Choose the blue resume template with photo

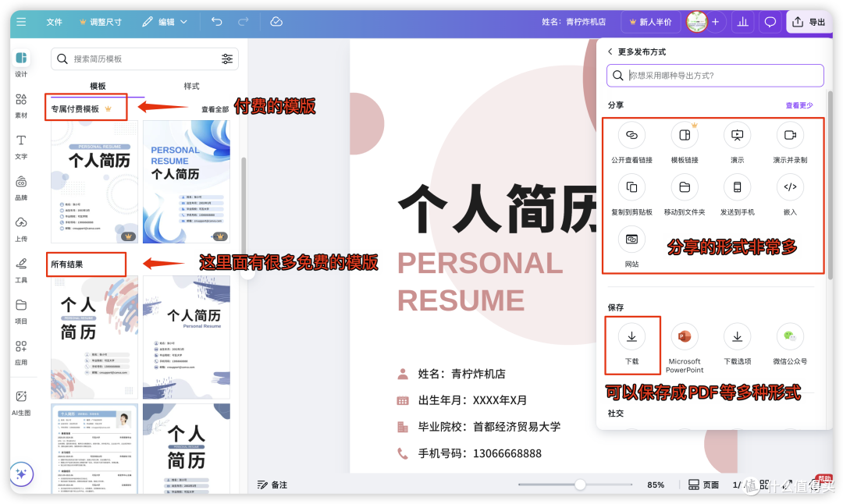tap(94, 449)
